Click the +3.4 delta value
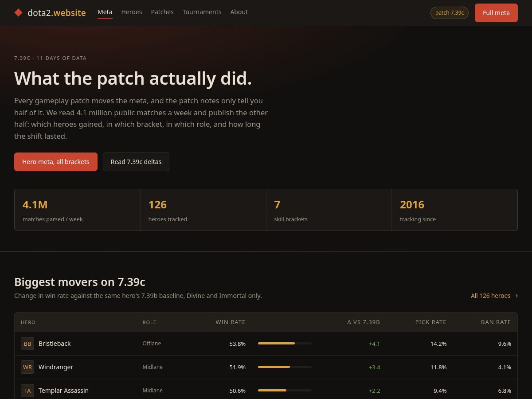Viewport: 532px width, 399px height. coord(374,367)
